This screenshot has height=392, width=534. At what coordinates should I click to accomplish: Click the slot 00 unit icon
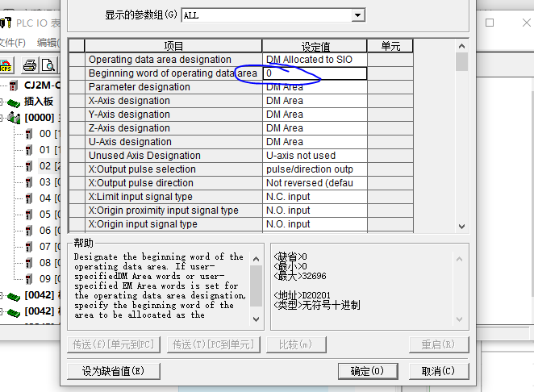point(29,133)
